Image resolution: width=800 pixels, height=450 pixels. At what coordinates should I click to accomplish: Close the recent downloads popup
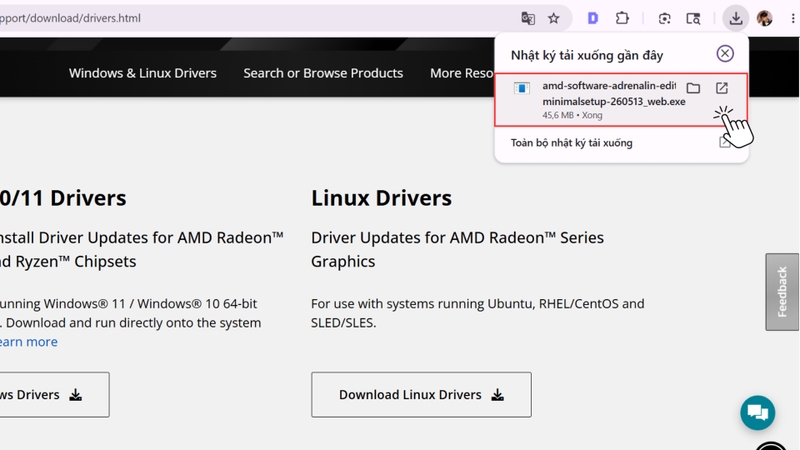pyautogui.click(x=725, y=54)
